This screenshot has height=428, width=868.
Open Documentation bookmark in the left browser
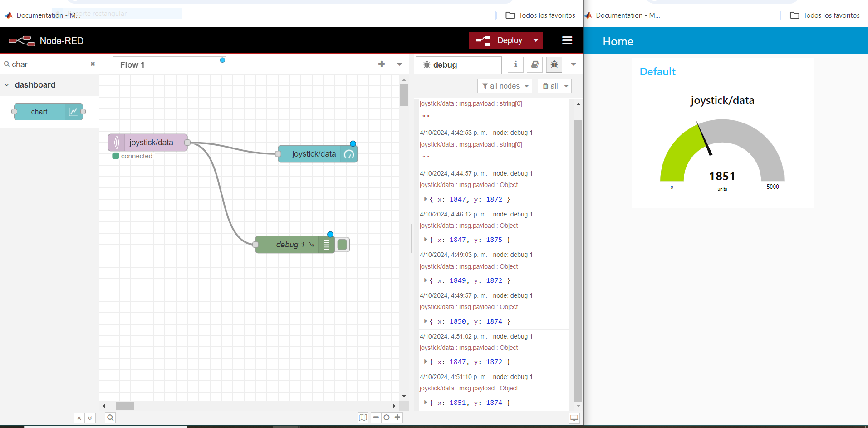[x=43, y=15]
